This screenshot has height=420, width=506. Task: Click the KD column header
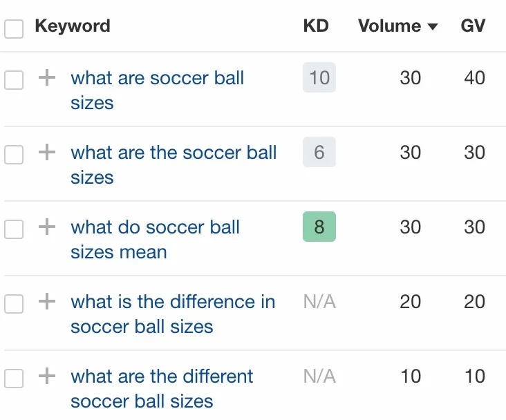click(x=316, y=26)
